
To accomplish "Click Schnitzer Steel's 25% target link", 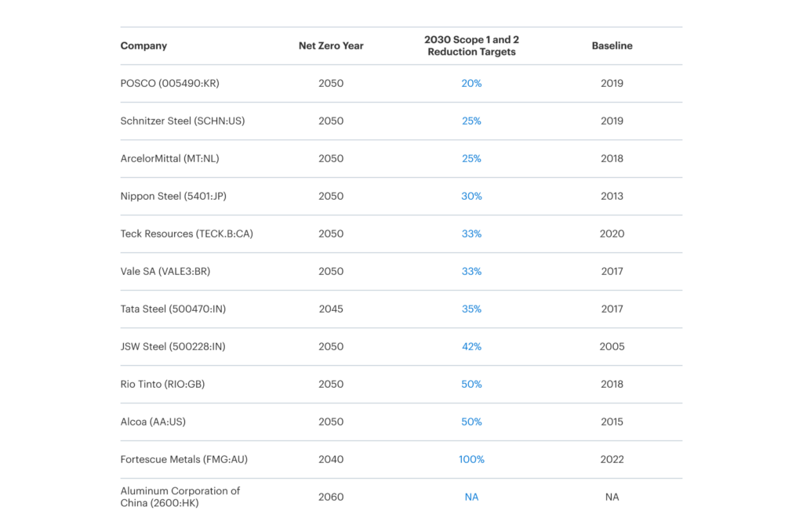I will (471, 121).
